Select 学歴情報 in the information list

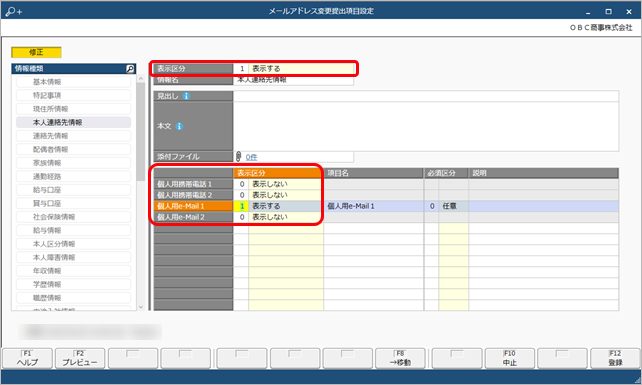pos(74,285)
